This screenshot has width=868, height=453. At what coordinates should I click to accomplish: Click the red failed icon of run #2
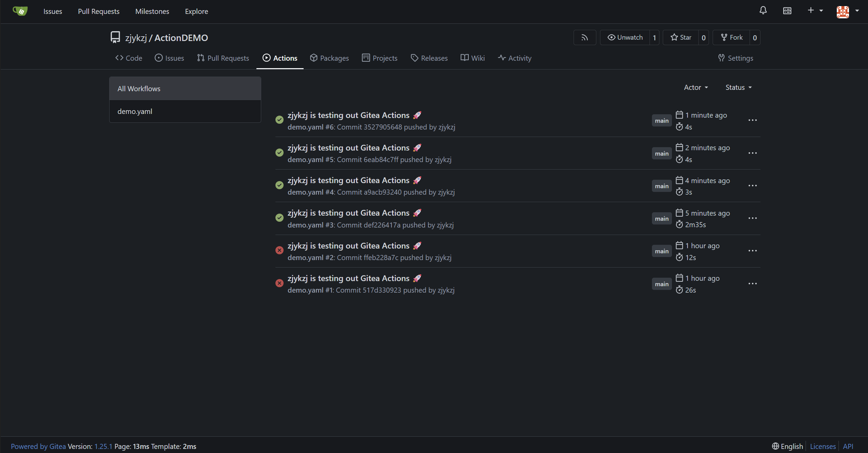coord(279,251)
